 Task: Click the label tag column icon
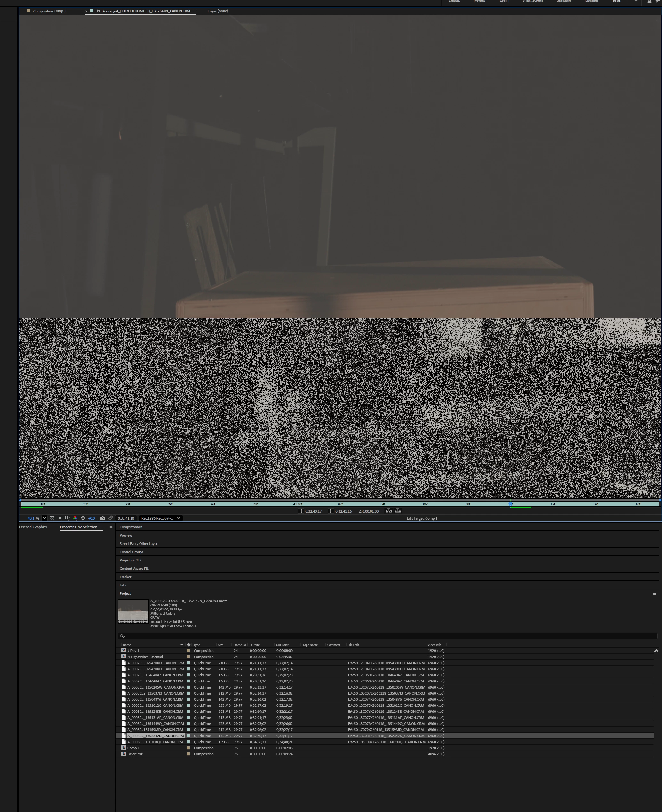tap(189, 645)
